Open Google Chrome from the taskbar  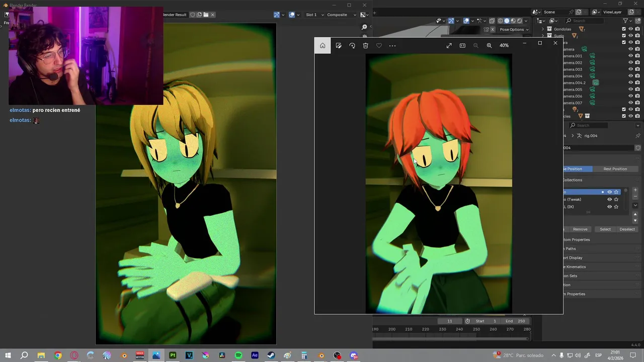(x=58, y=355)
